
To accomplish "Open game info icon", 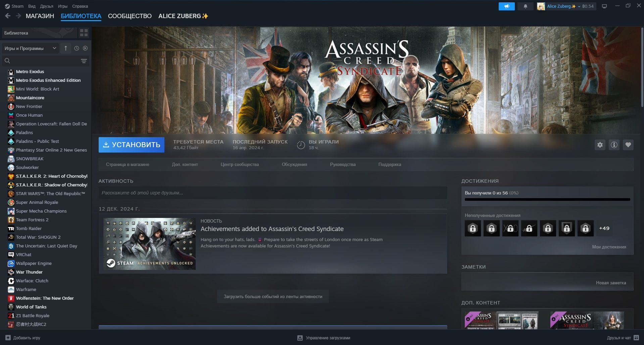I will 614,145.
